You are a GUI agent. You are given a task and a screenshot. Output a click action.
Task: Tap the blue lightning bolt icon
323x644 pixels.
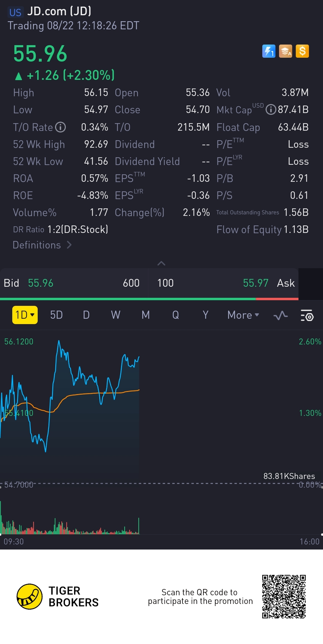pos(269,51)
